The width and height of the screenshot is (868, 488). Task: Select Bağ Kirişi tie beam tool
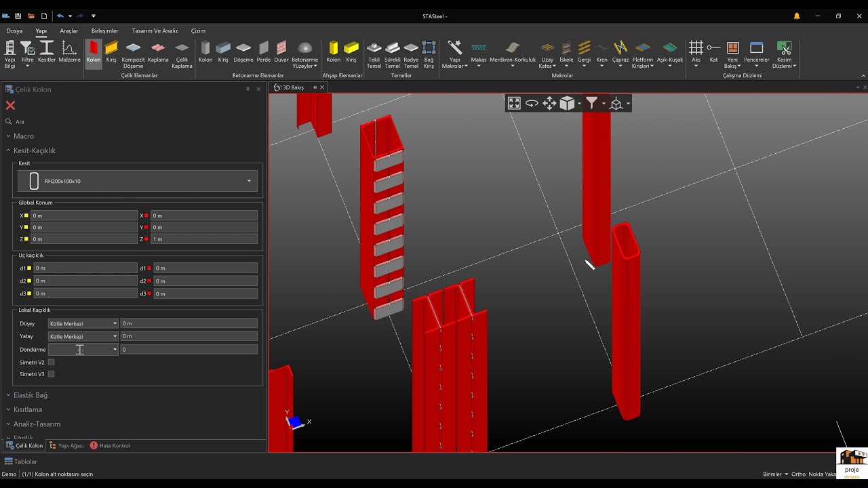coord(429,54)
